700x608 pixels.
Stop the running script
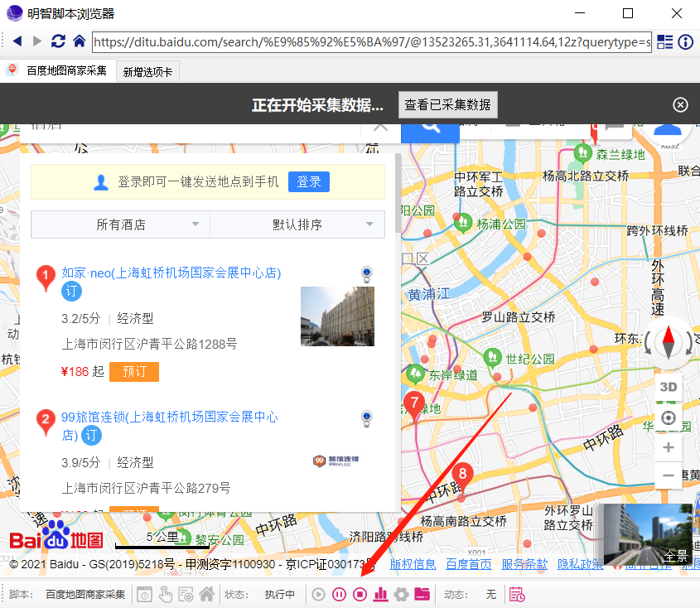coord(360,594)
